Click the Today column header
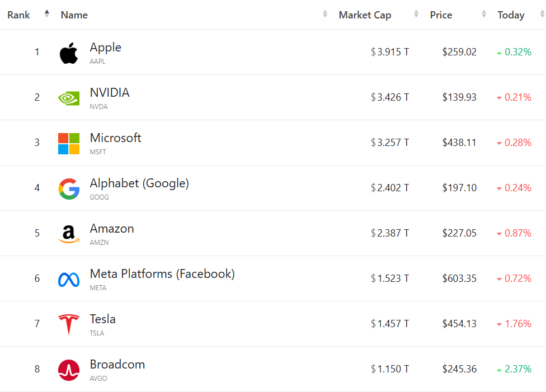Viewport: 546px width, 392px height. point(511,15)
